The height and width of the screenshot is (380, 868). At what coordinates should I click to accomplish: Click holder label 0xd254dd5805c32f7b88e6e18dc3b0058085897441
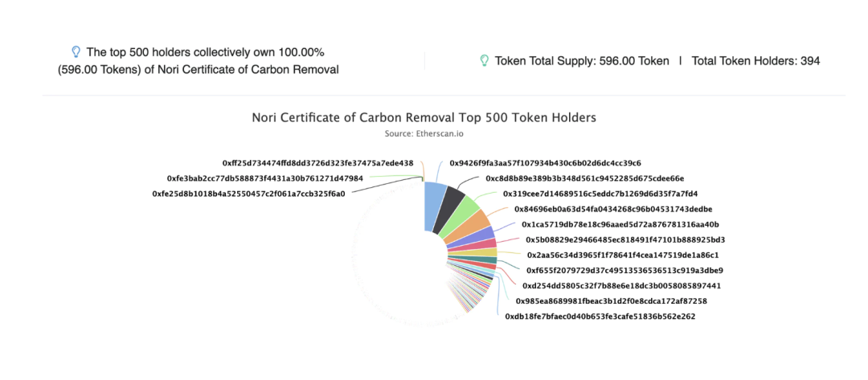click(x=621, y=286)
